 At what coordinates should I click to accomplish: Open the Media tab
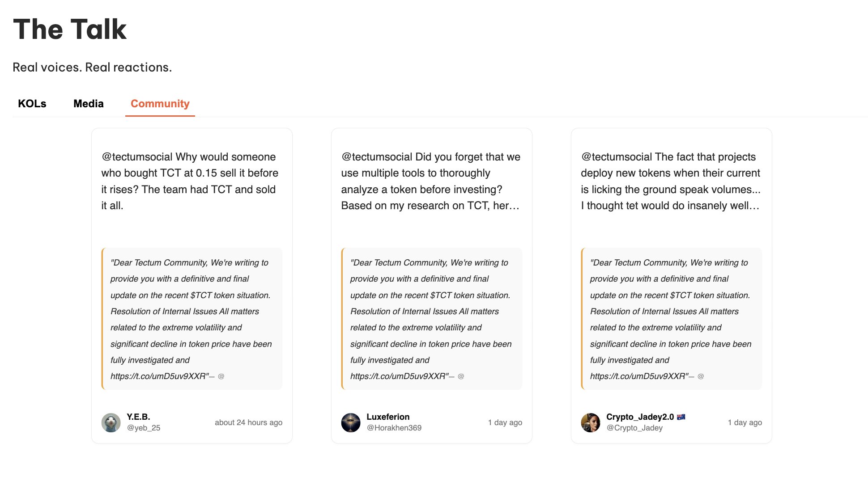point(89,104)
